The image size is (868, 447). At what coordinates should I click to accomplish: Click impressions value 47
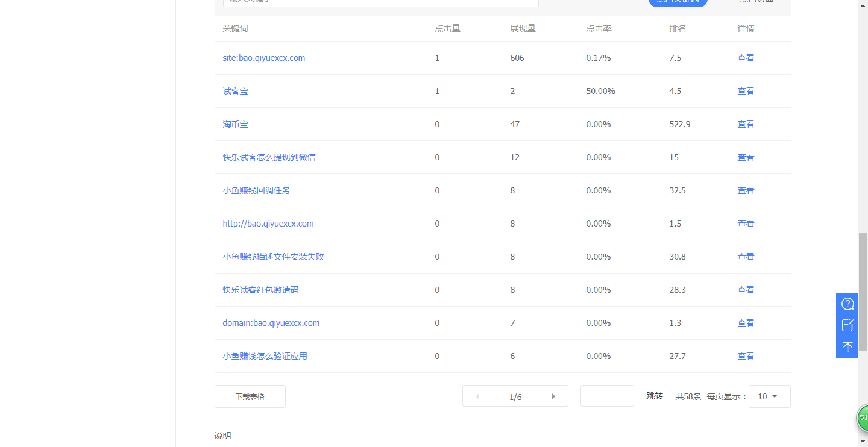tap(515, 124)
